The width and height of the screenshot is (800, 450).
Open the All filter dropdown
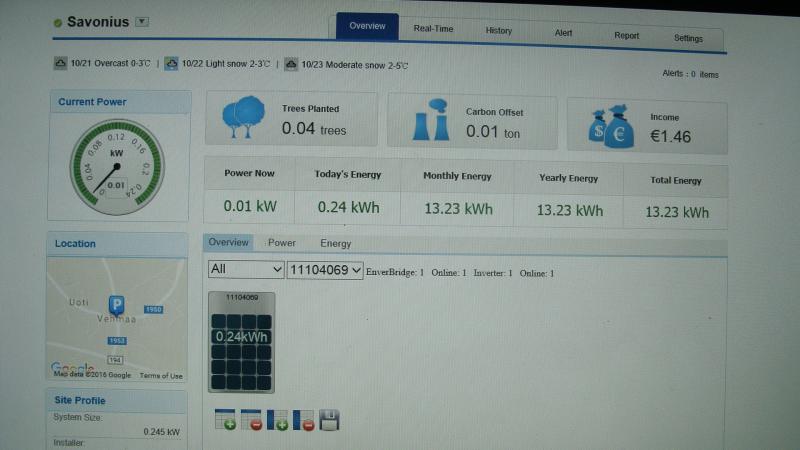[246, 270]
